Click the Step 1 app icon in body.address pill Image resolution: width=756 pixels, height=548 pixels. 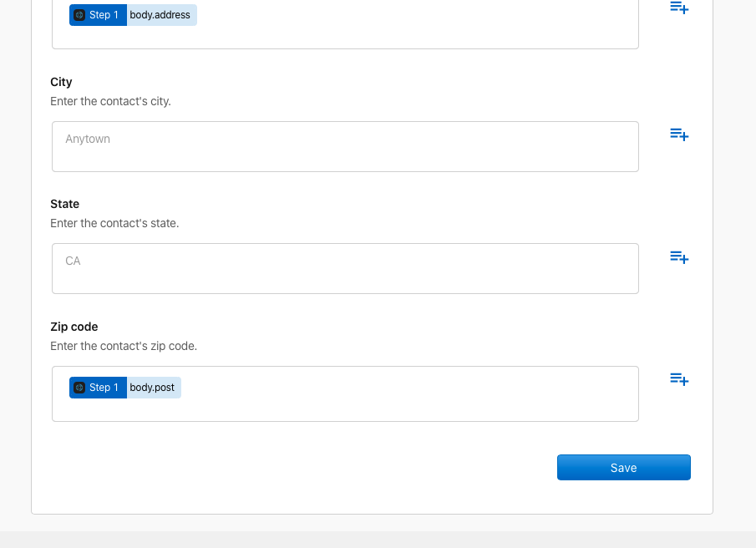point(79,15)
